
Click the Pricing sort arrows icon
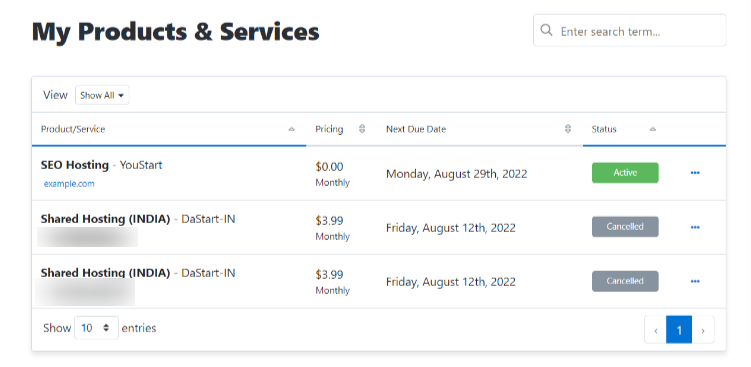(x=362, y=129)
